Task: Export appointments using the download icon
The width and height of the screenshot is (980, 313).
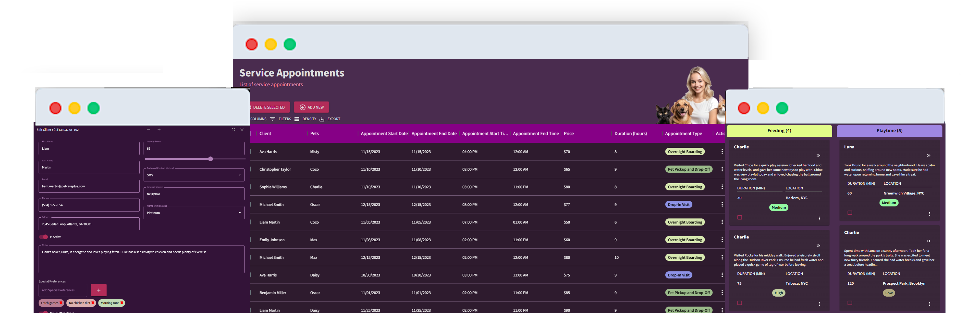Action: (321, 119)
